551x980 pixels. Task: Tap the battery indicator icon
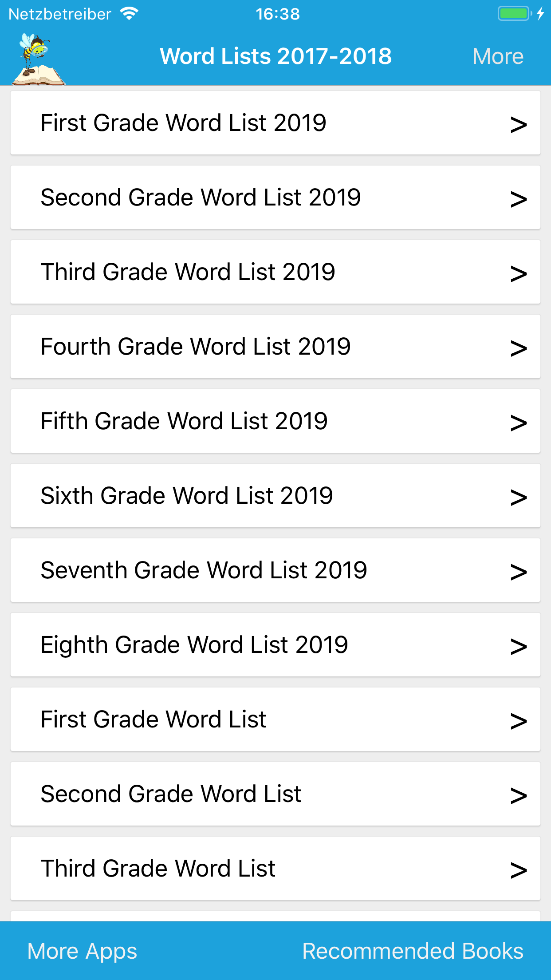click(x=514, y=14)
